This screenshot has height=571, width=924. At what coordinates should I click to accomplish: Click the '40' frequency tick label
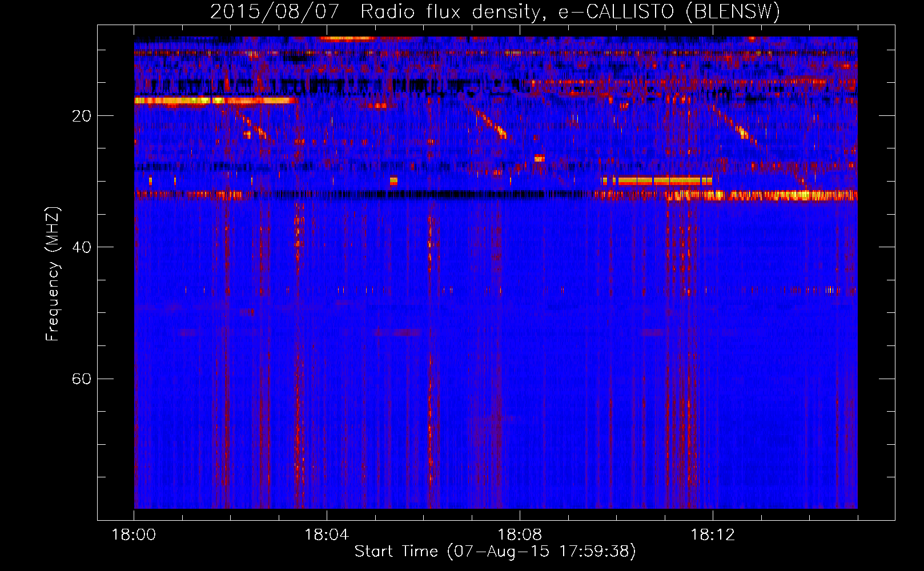coord(81,247)
